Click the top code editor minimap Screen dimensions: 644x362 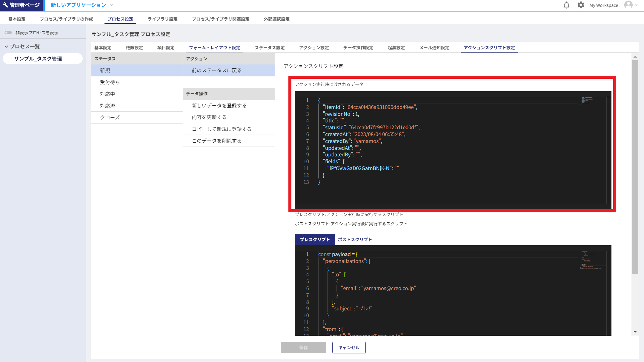coord(587,100)
